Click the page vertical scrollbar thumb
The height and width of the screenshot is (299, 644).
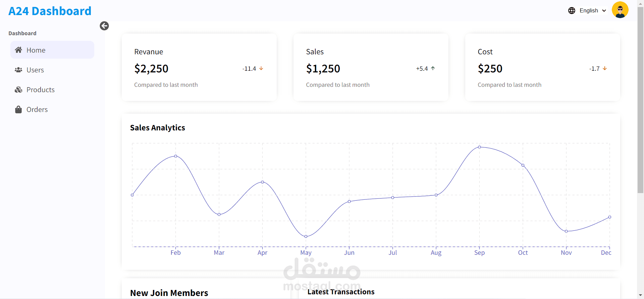coord(641,100)
